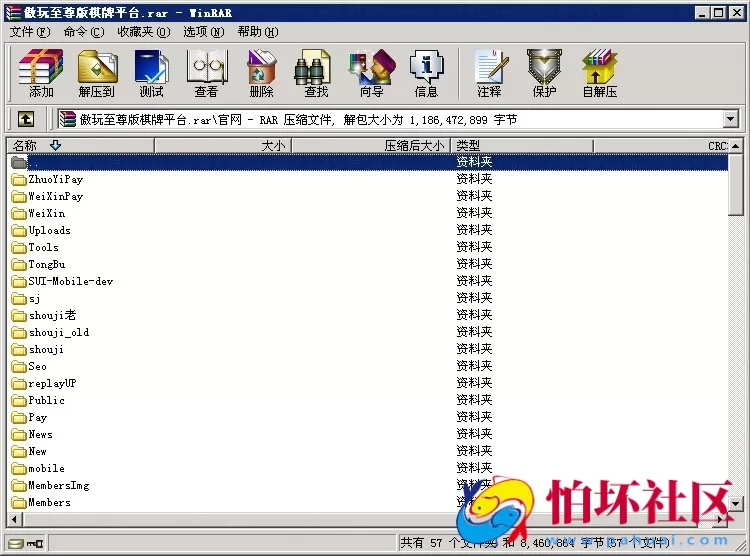Click the Protect (保护) shield icon
Screen dimensions: 750x556
pyautogui.click(x=544, y=73)
